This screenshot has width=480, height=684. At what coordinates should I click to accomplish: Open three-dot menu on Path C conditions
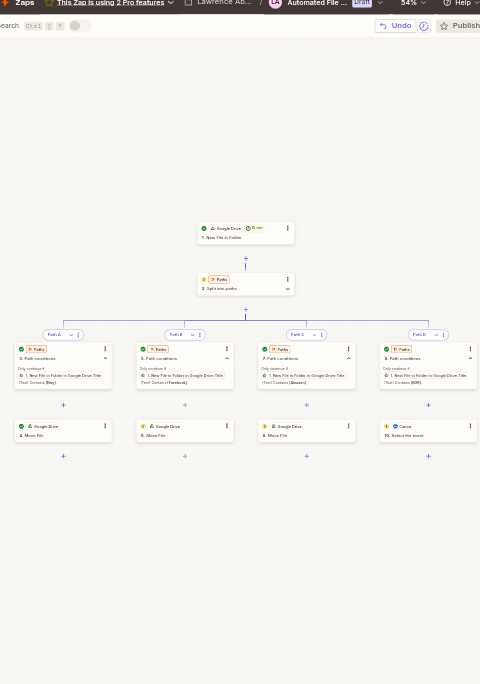click(x=349, y=349)
